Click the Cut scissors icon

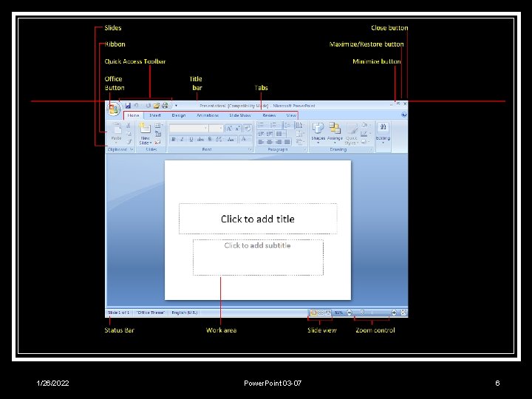coord(129,126)
